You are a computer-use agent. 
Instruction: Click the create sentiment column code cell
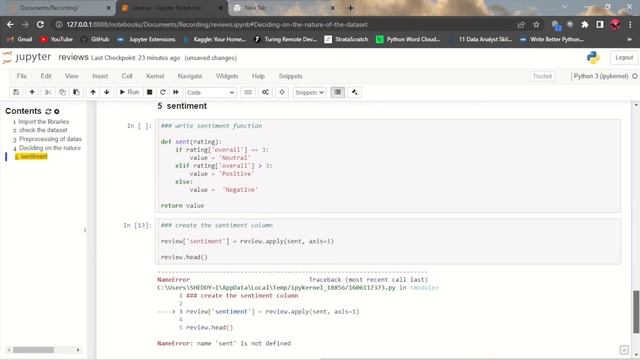(x=388, y=241)
